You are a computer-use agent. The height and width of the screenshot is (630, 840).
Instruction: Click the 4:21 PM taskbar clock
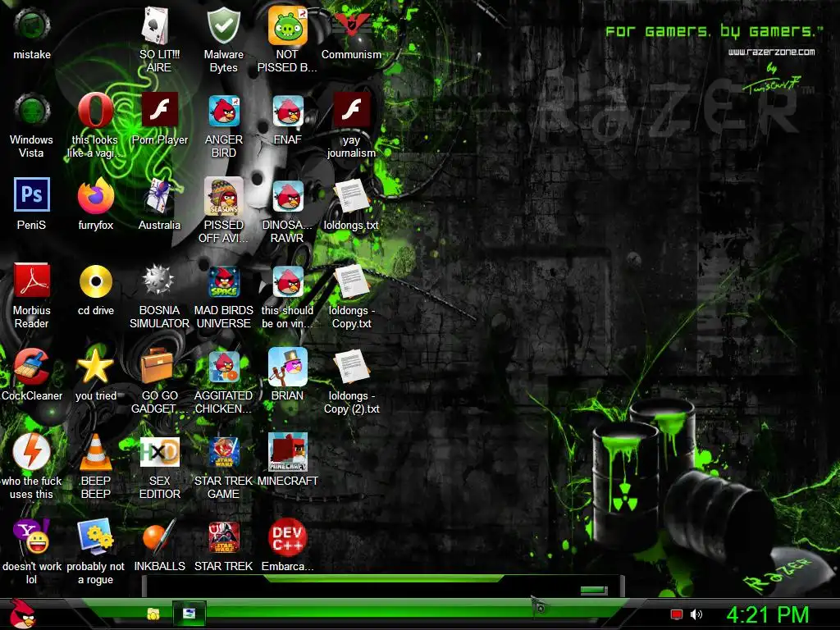[767, 614]
